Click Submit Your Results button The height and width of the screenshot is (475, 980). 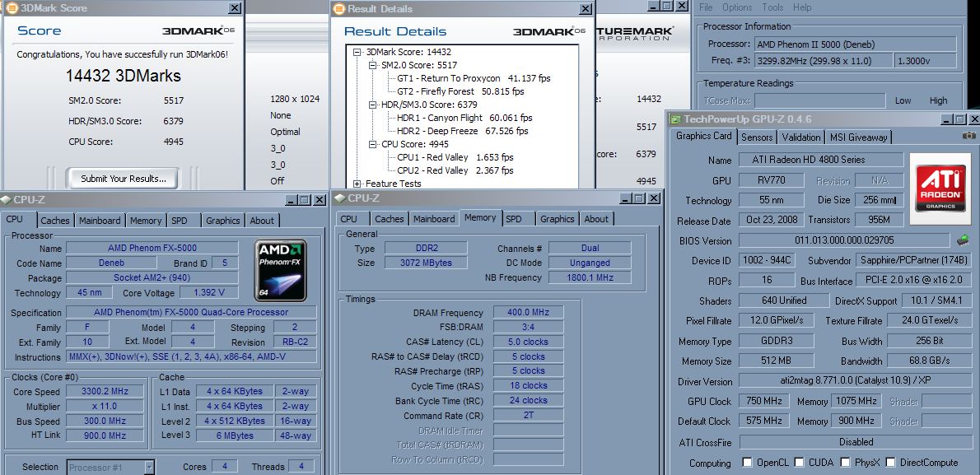tap(124, 179)
